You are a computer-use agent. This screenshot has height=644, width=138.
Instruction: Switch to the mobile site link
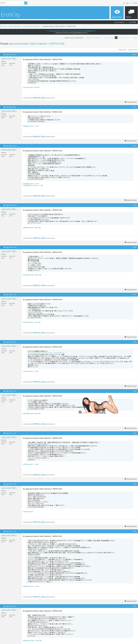click(135, 3)
